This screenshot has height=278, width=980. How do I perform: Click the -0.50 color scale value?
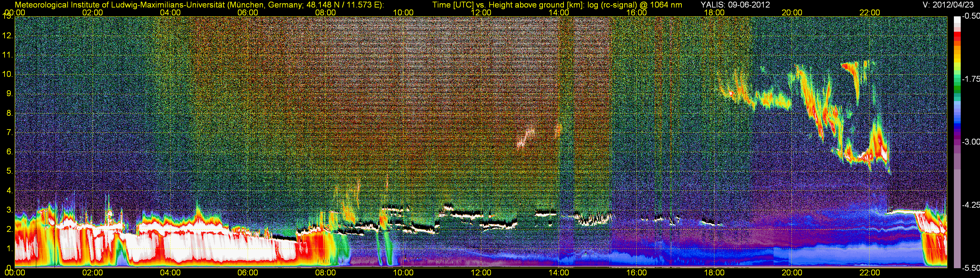(x=971, y=16)
